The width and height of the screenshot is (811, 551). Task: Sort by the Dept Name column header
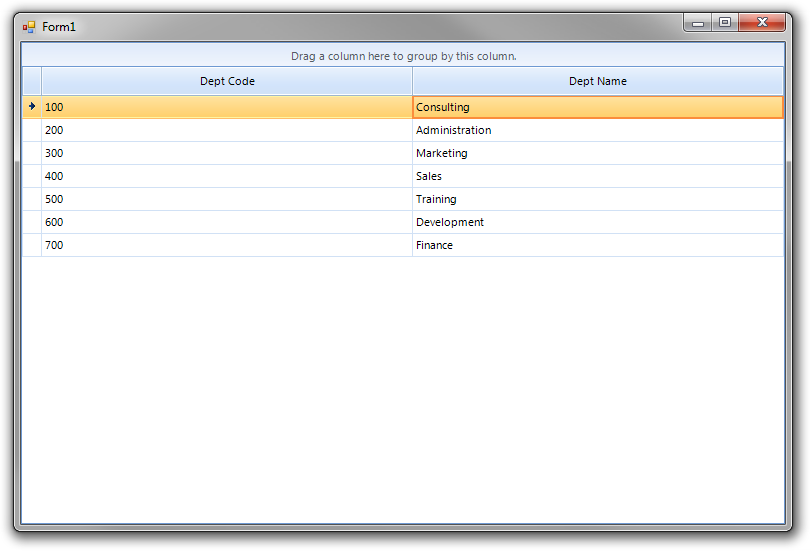pos(598,81)
